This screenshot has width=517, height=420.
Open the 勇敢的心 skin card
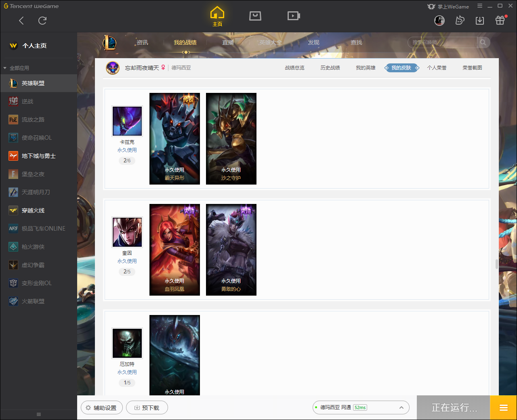coord(231,250)
